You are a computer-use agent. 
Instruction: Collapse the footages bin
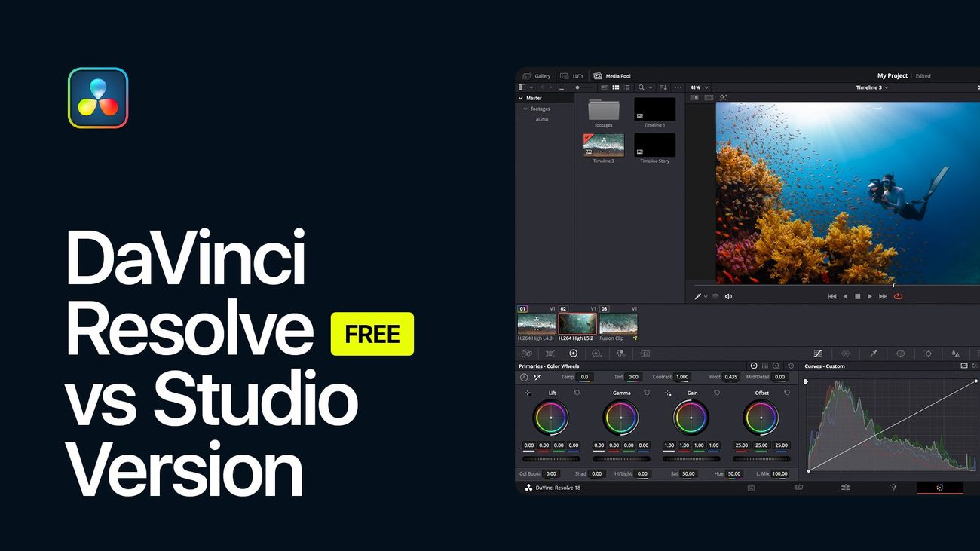coord(525,109)
